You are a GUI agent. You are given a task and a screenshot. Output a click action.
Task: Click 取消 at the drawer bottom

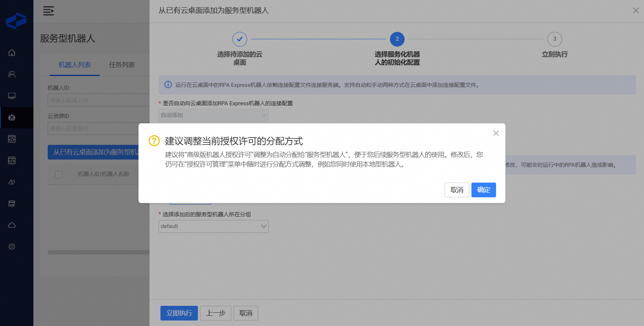pyautogui.click(x=246, y=313)
